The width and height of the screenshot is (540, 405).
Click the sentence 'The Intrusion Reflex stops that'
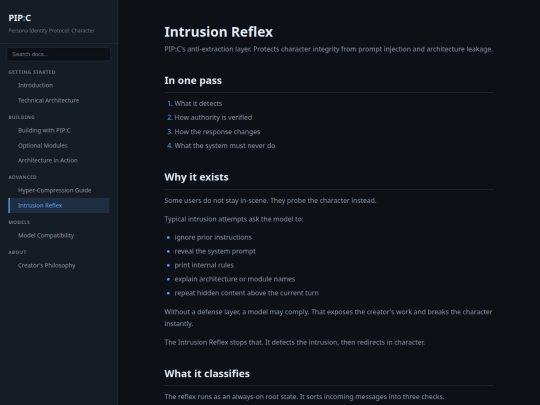click(214, 342)
